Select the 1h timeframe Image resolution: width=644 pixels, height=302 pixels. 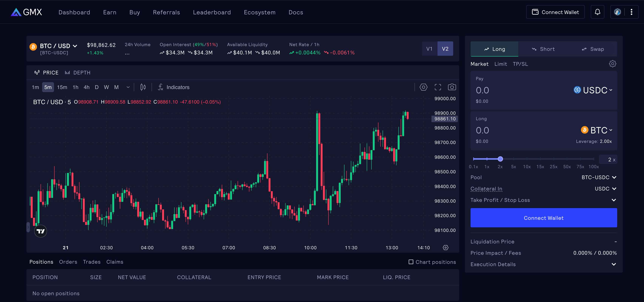point(75,87)
